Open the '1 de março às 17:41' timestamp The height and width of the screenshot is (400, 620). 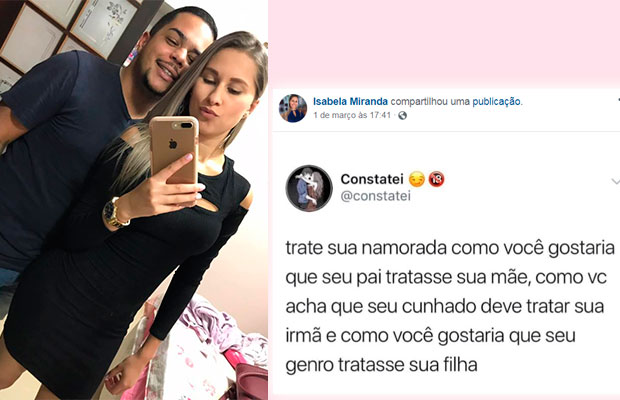[x=352, y=115]
